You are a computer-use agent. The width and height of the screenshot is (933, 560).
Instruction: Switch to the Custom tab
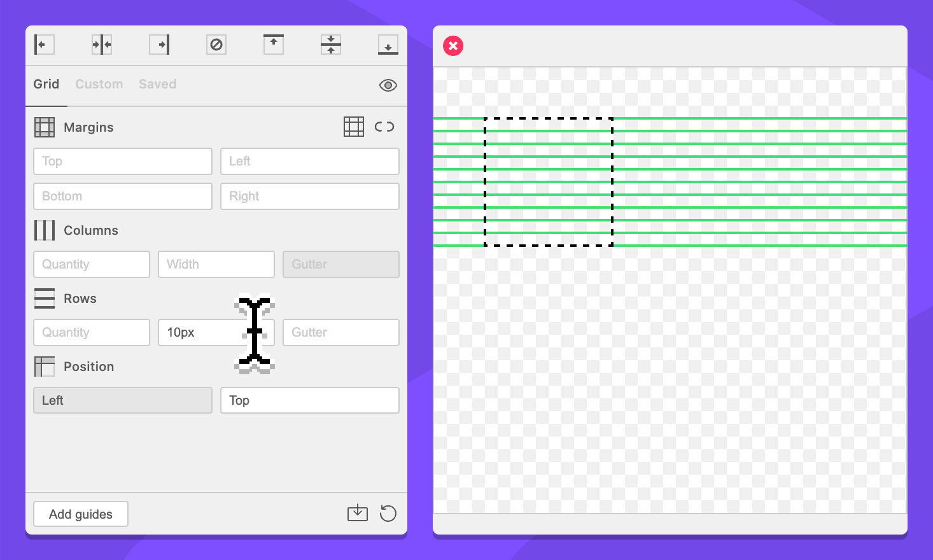(x=99, y=84)
